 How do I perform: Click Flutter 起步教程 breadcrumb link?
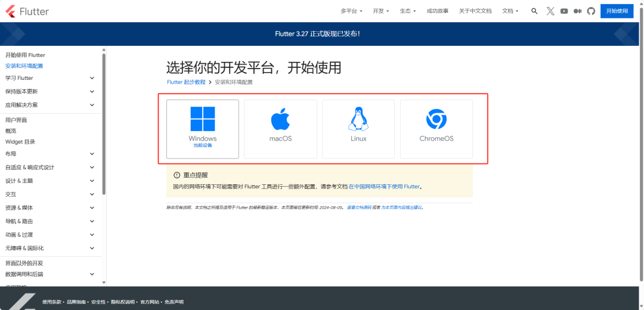tap(186, 82)
